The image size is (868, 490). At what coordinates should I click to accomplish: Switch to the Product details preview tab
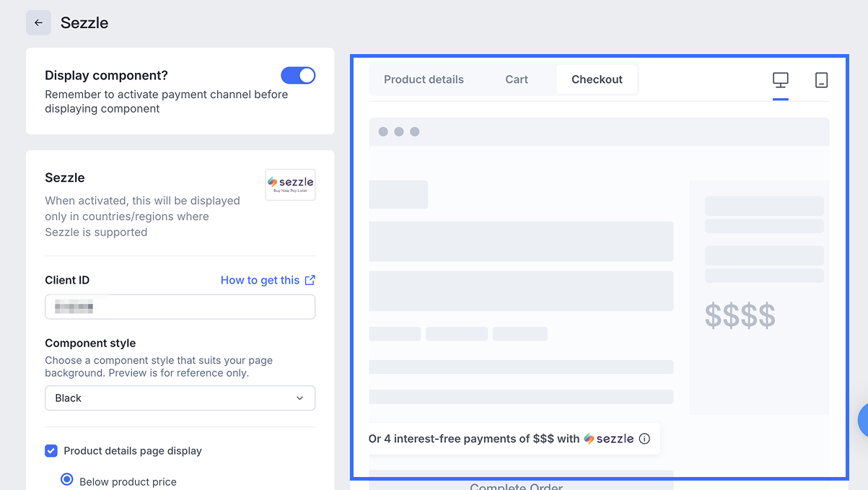pyautogui.click(x=424, y=79)
